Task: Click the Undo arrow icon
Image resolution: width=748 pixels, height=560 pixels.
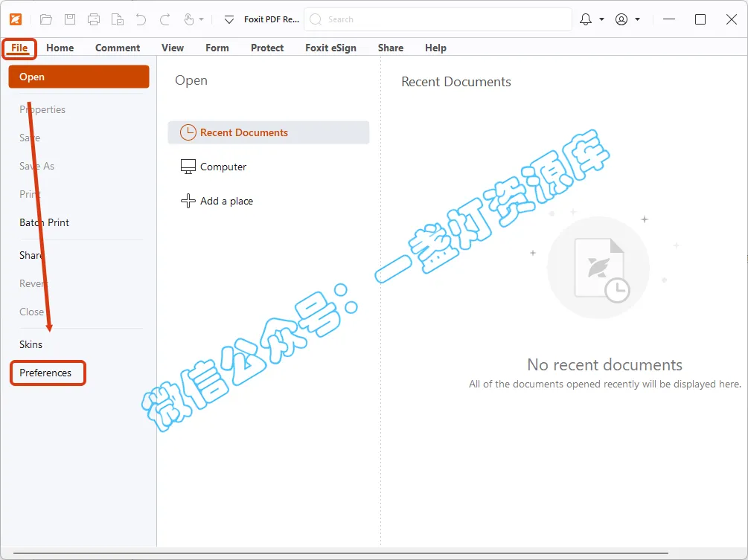Action: click(x=141, y=19)
